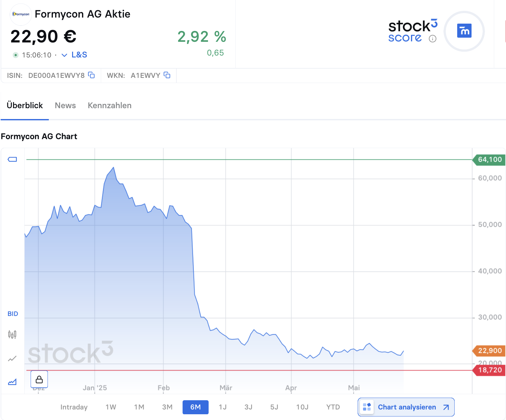
Task: Select the Intraday time range
Action: (74, 407)
